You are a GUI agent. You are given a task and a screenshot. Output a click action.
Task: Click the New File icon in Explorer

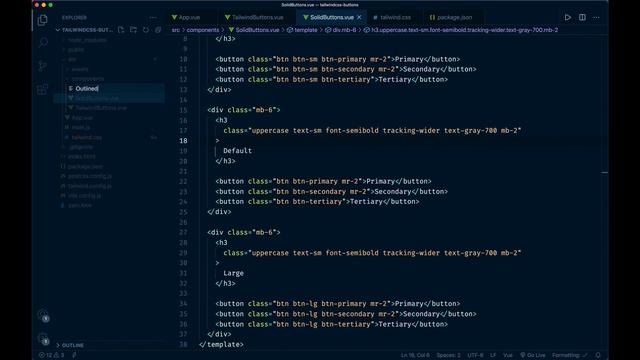pos(121,30)
